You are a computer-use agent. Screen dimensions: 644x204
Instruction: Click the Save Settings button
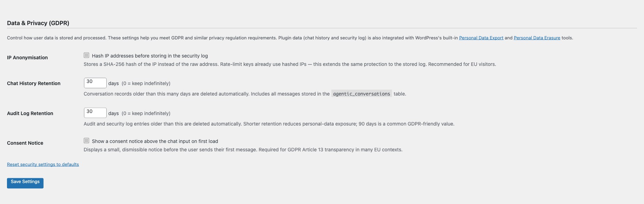point(25,183)
